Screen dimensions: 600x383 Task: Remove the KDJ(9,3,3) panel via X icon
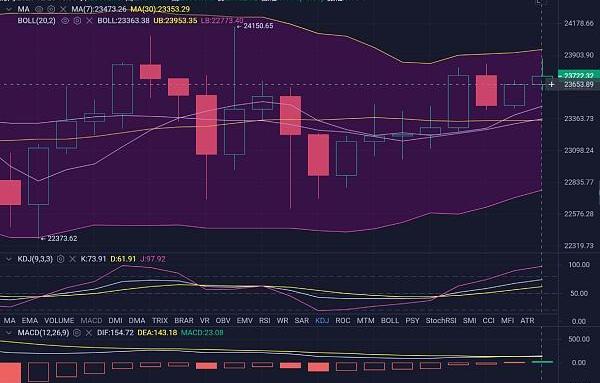[72, 259]
